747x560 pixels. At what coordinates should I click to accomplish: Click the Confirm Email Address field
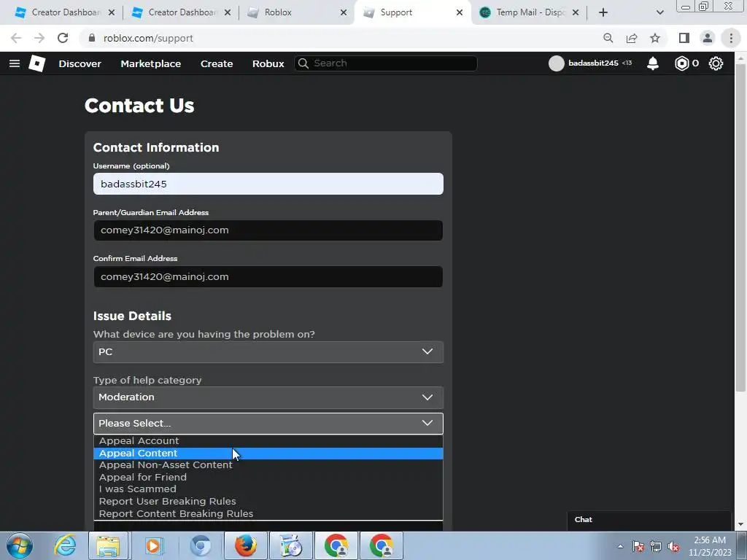coord(268,276)
